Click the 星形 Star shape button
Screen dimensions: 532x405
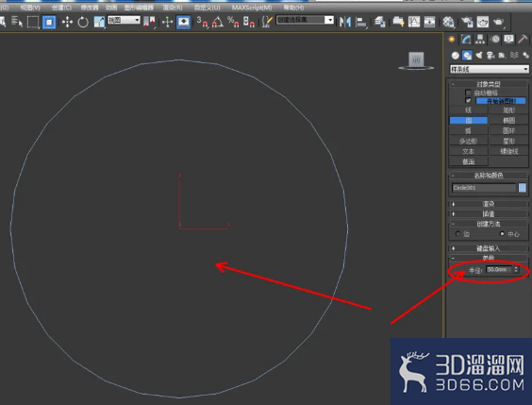click(x=508, y=141)
